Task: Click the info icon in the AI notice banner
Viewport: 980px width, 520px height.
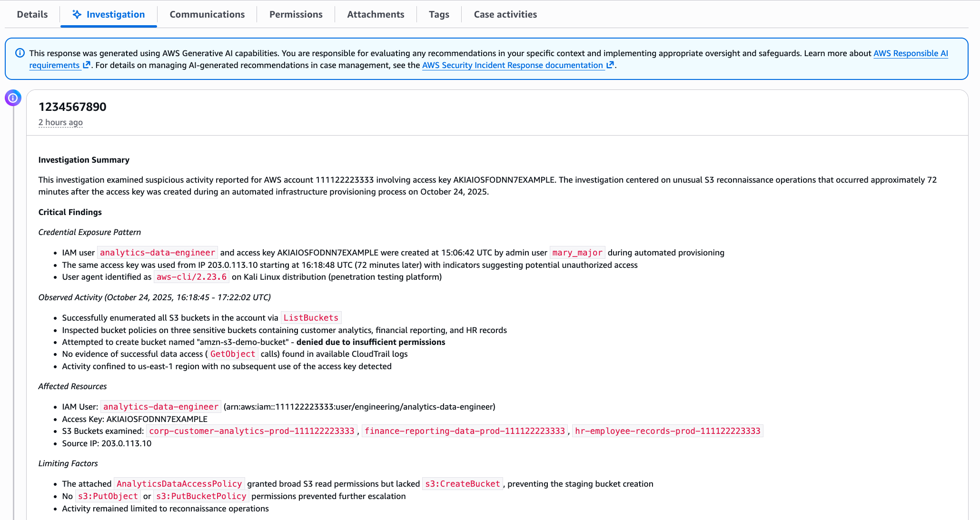Action: [x=20, y=53]
